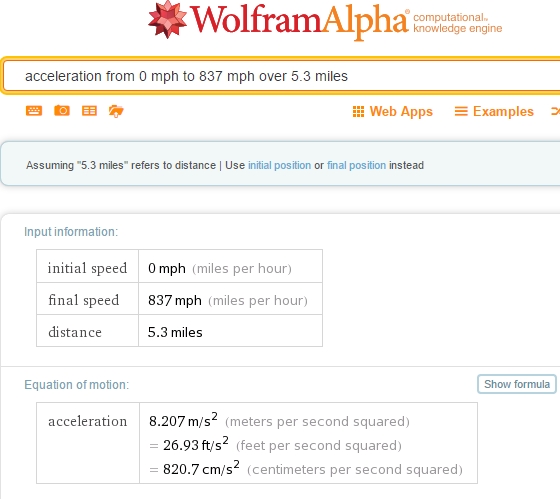The width and height of the screenshot is (560, 499).
Task: Use initial position interpretation link
Action: [x=279, y=165]
